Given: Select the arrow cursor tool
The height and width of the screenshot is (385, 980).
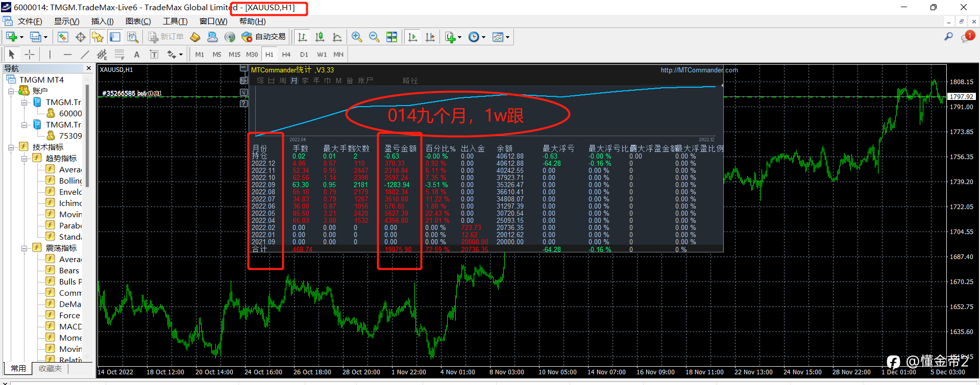Looking at the screenshot, I should pyautogui.click(x=12, y=54).
